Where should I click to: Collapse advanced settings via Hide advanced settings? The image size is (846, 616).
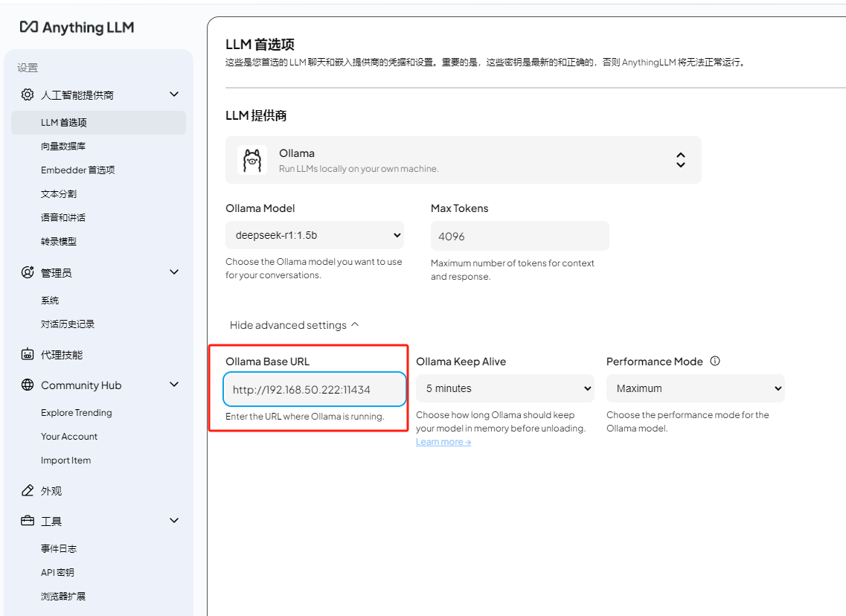point(292,325)
